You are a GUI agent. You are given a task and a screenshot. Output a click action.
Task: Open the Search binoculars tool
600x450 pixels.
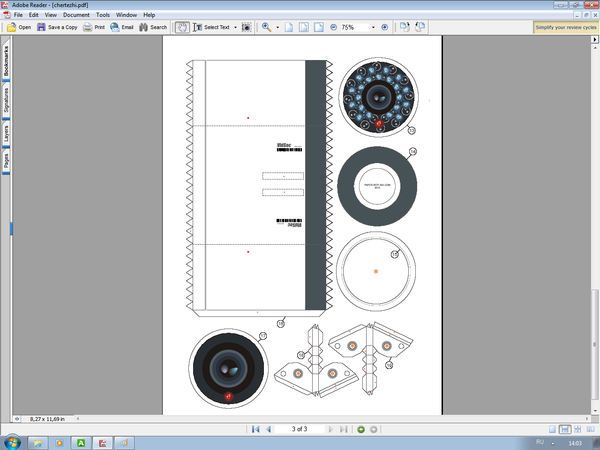tap(153, 27)
